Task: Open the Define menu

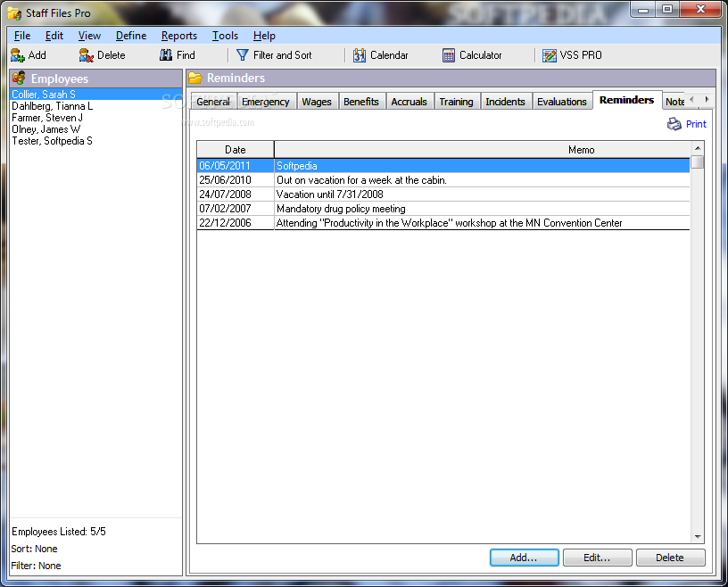Action: 131,36
